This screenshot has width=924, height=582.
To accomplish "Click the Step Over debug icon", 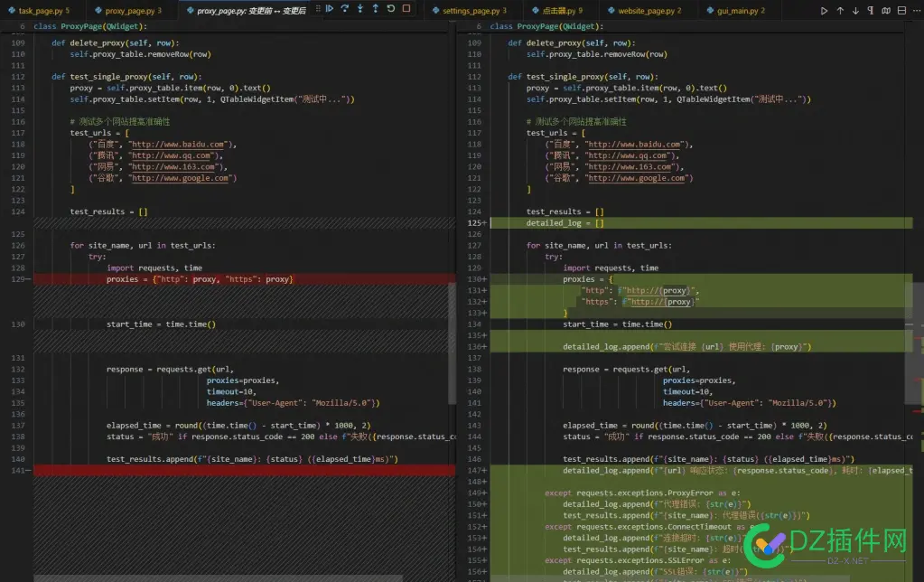I will coord(345,9).
